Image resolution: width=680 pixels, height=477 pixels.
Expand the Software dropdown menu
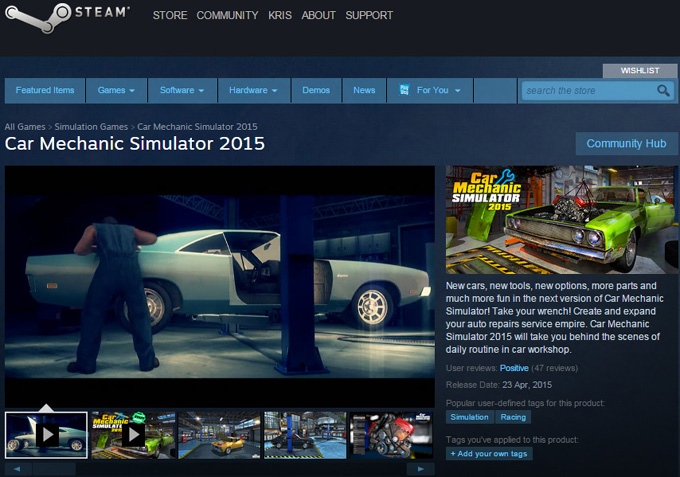(x=182, y=90)
